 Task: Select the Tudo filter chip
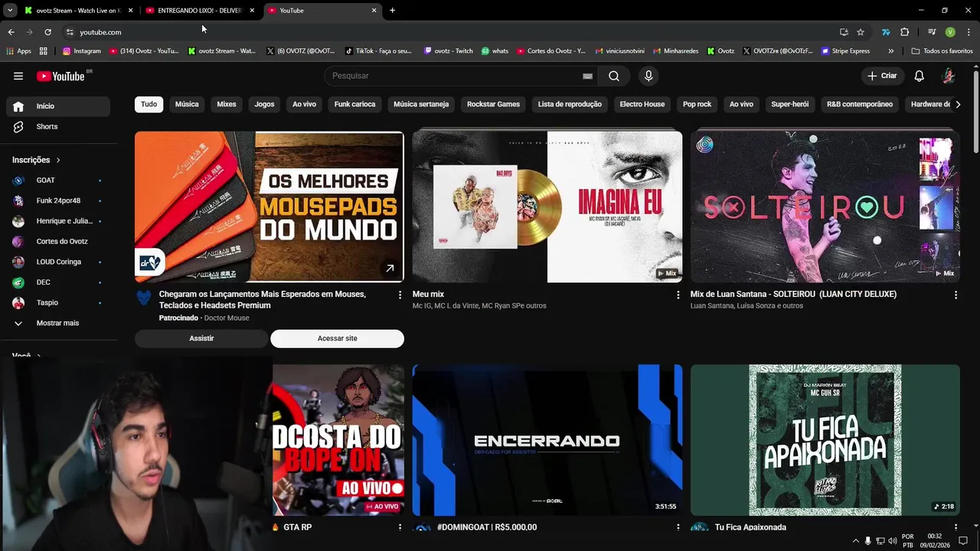[149, 104]
